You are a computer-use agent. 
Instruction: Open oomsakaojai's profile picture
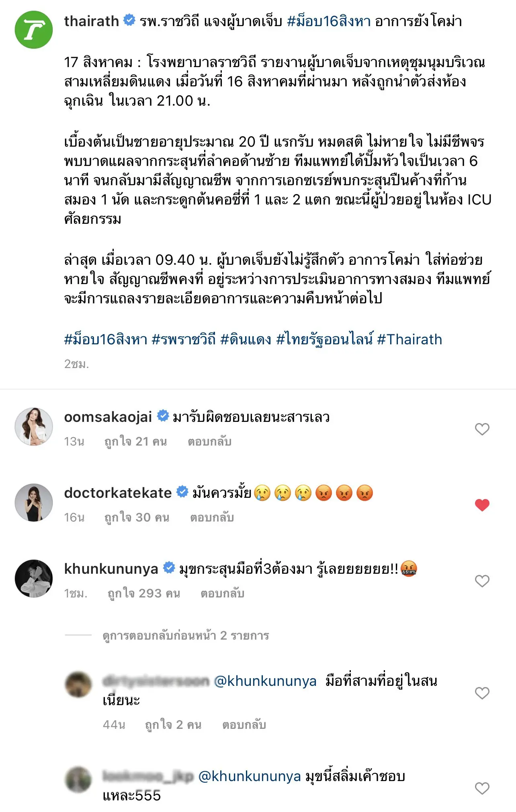click(34, 427)
